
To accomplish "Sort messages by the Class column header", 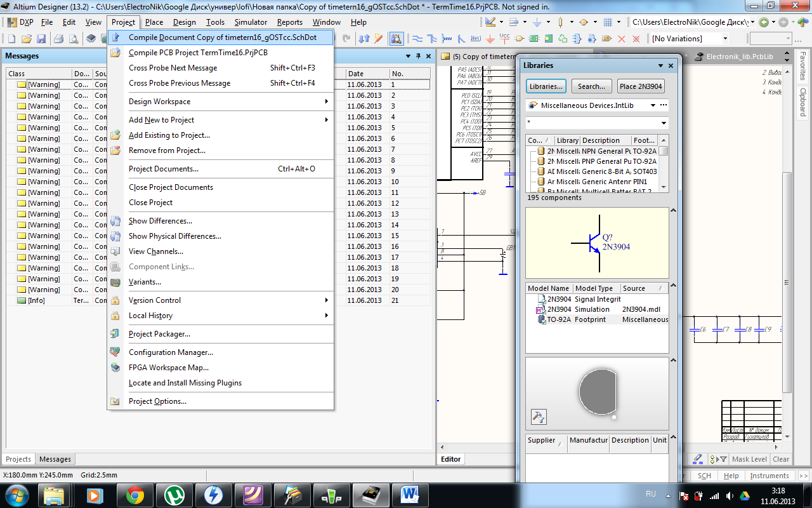I will (38, 74).
